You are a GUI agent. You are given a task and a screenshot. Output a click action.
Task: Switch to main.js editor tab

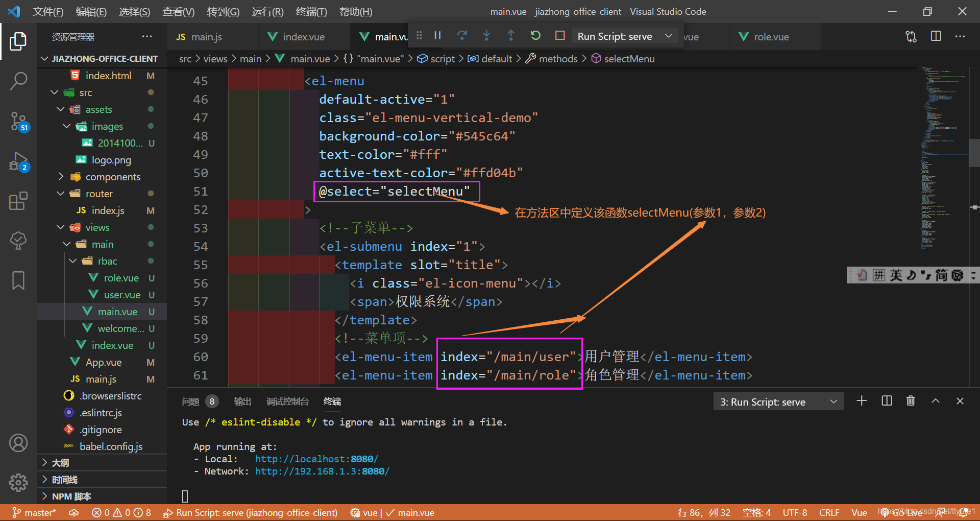[206, 37]
